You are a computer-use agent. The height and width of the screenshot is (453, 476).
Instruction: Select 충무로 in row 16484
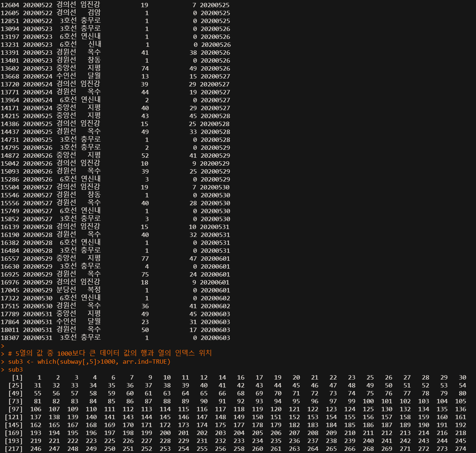click(x=91, y=251)
